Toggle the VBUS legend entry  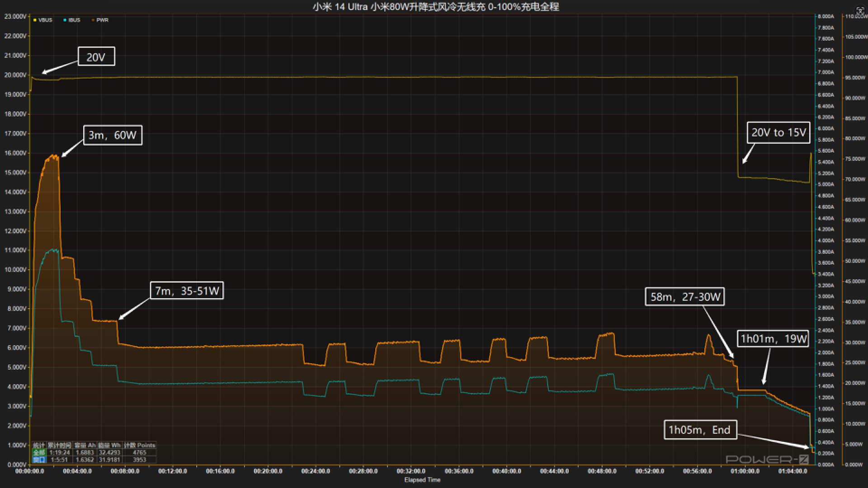click(x=43, y=20)
